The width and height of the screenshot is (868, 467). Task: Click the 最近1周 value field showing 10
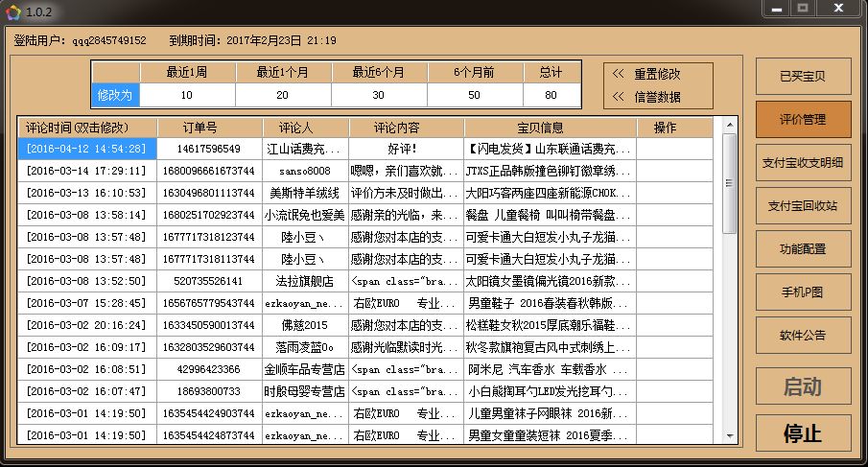click(x=187, y=96)
